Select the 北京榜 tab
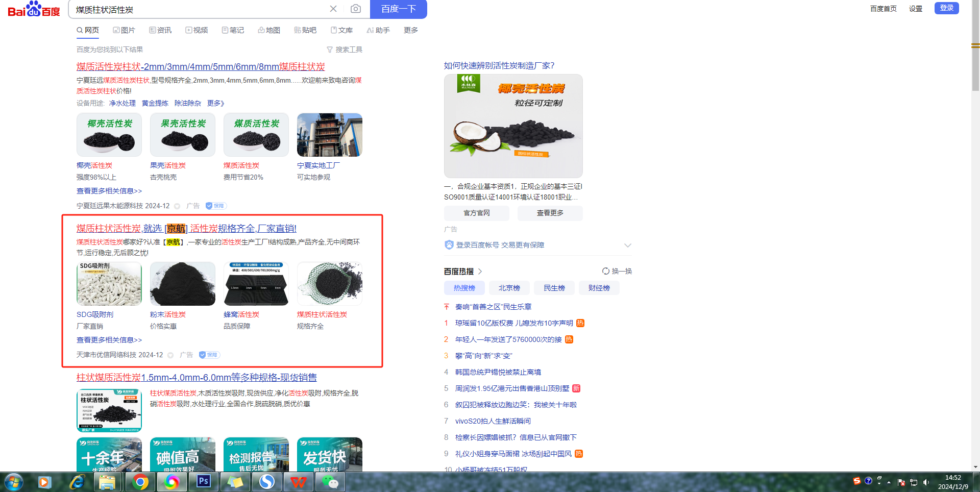 point(509,288)
